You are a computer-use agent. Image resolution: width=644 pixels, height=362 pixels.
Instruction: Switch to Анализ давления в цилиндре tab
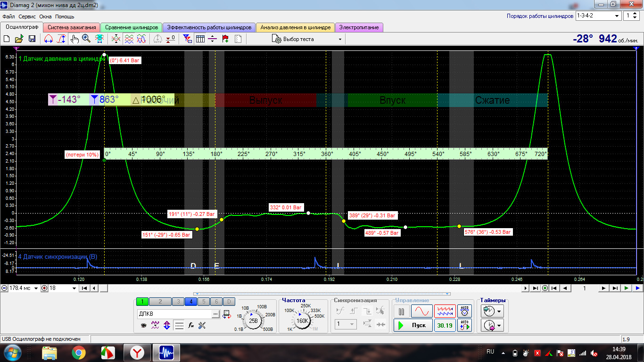pyautogui.click(x=296, y=27)
